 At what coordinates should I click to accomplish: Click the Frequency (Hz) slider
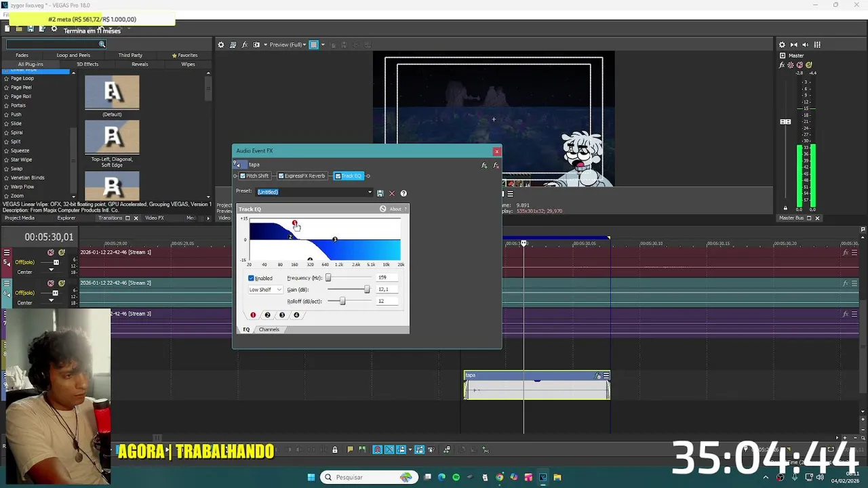349,278
